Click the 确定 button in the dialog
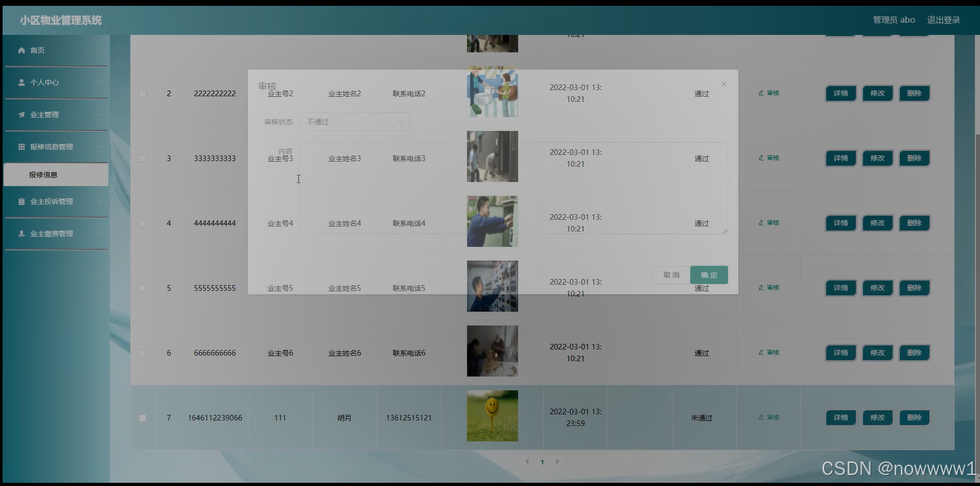 click(708, 274)
